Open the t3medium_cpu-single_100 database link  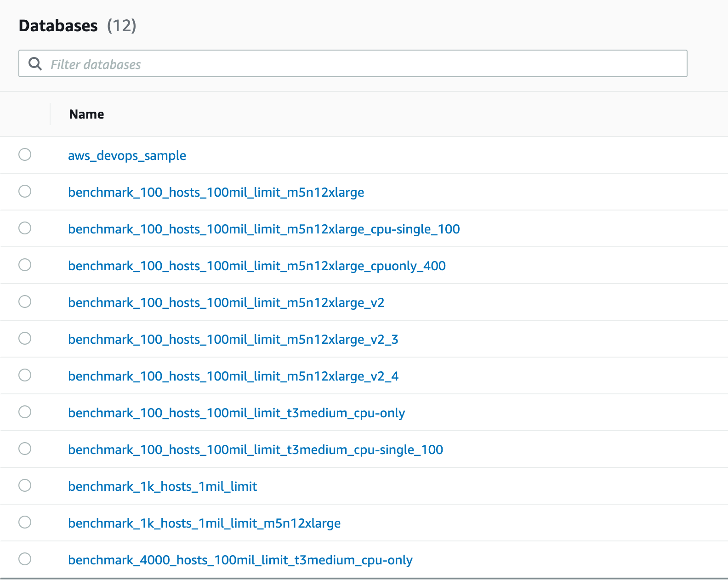[256, 449]
